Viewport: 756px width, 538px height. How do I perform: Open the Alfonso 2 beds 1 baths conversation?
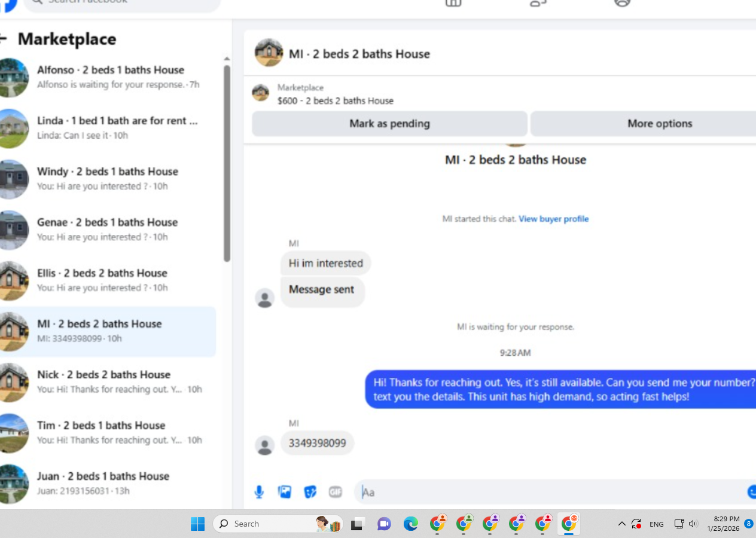click(x=108, y=77)
